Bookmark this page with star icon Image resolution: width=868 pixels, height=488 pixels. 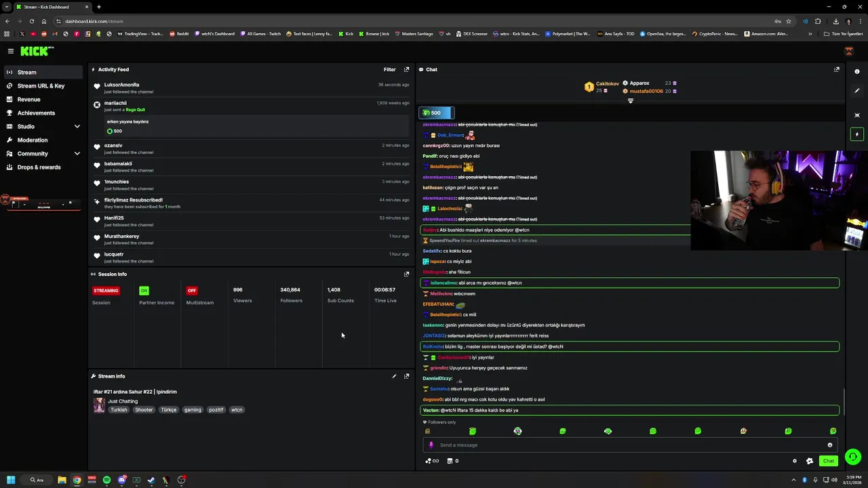(x=789, y=21)
